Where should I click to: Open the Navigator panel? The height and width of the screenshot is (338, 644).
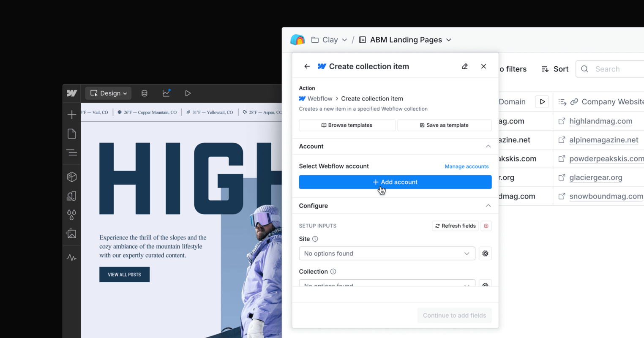click(72, 153)
